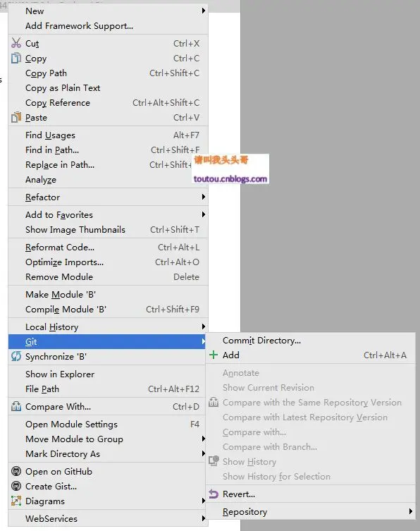Screen dimensions: 420x531
Task: Select Copy as Plain Text
Action: (108, 87)
